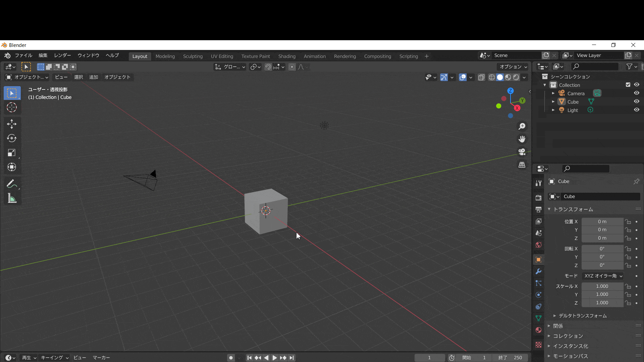Toggle lock on Location X
The image size is (644, 362).
point(628,222)
